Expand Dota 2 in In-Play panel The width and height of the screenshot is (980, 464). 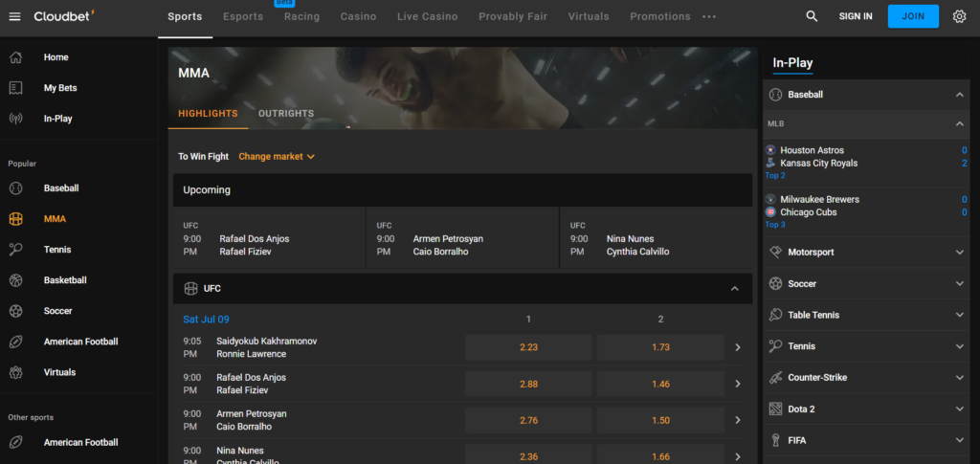click(959, 409)
